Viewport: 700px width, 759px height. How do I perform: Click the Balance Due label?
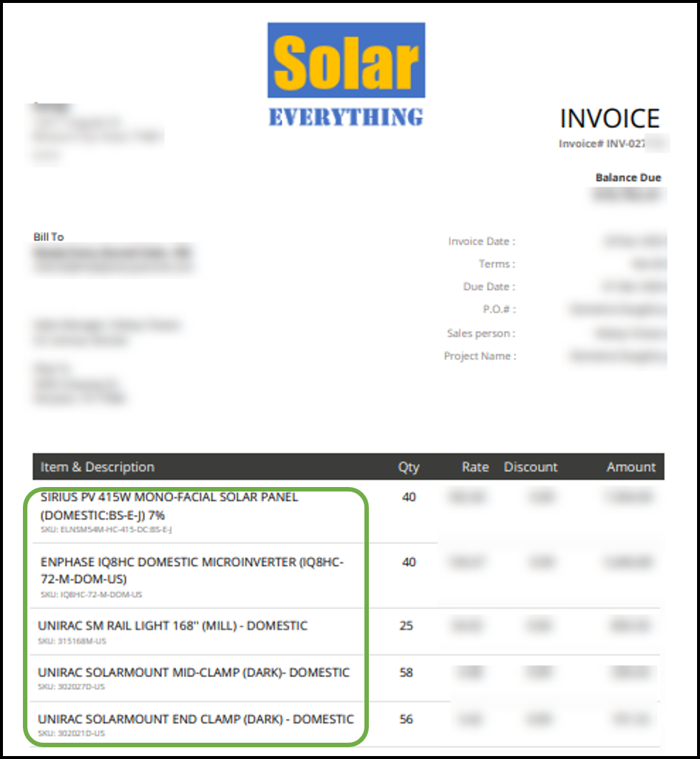(628, 177)
